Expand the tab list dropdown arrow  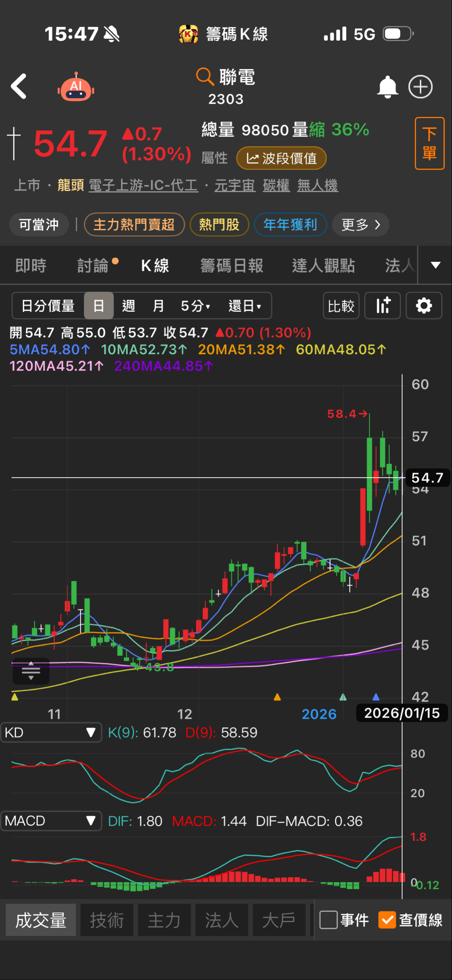[x=435, y=265]
